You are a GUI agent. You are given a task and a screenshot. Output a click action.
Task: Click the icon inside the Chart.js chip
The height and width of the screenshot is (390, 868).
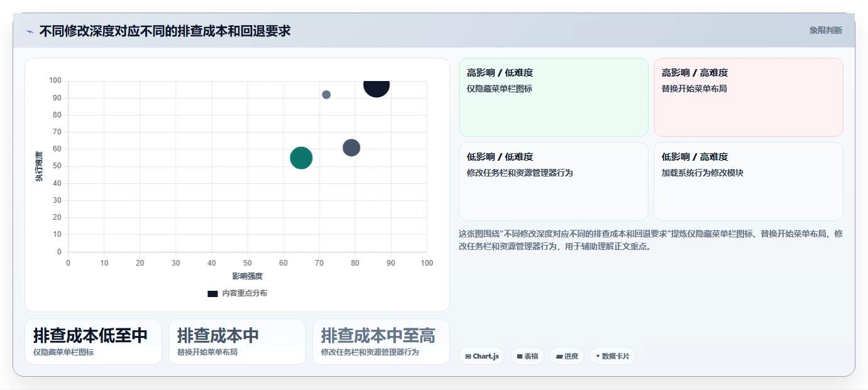click(468, 356)
